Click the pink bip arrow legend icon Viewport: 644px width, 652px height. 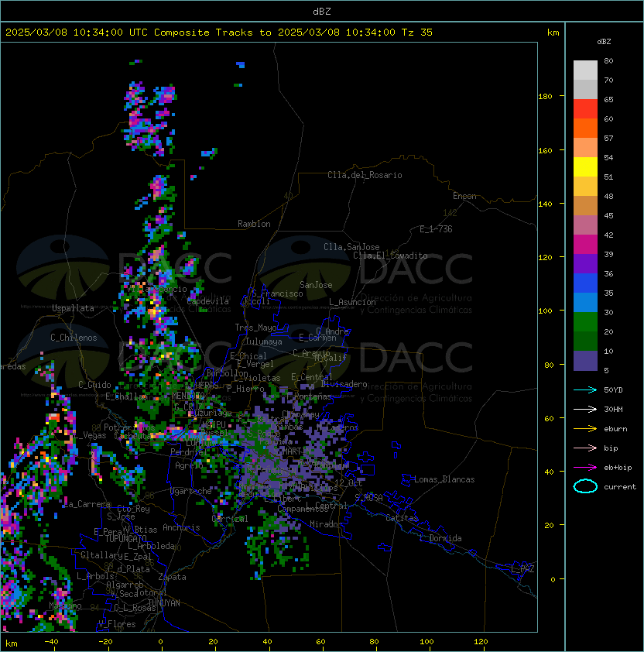[585, 448]
